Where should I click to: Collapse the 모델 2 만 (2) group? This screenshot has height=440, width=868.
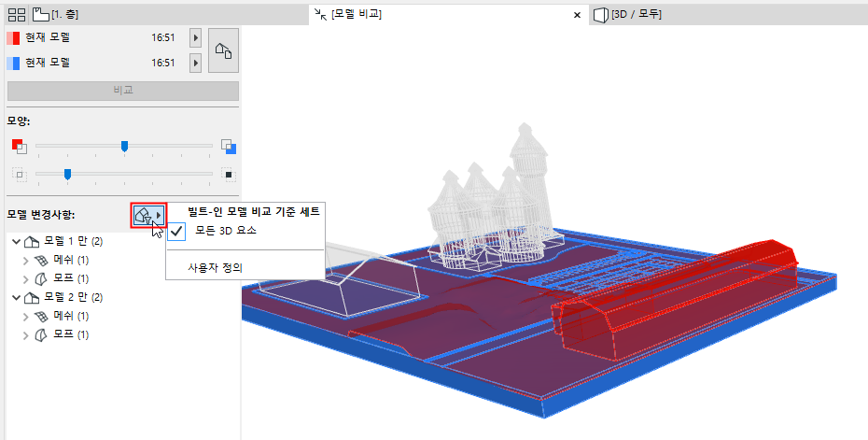point(16,298)
